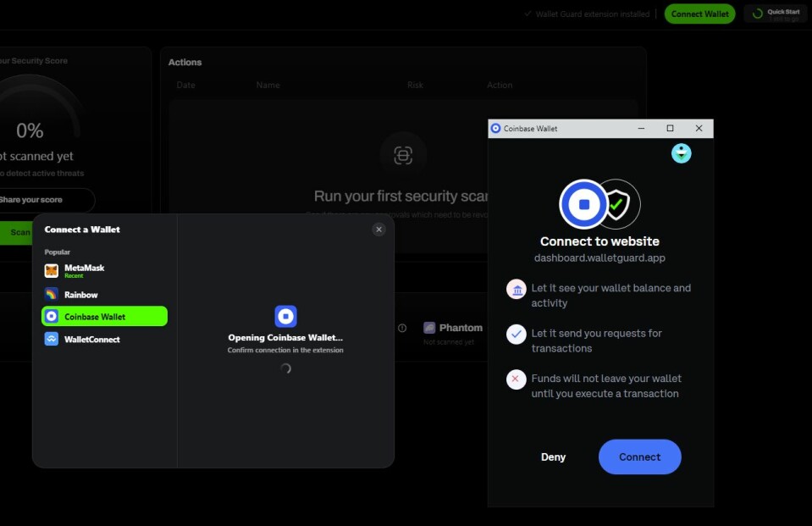The width and height of the screenshot is (812, 526).
Task: Expand the Popular wallets section
Action: (56, 252)
